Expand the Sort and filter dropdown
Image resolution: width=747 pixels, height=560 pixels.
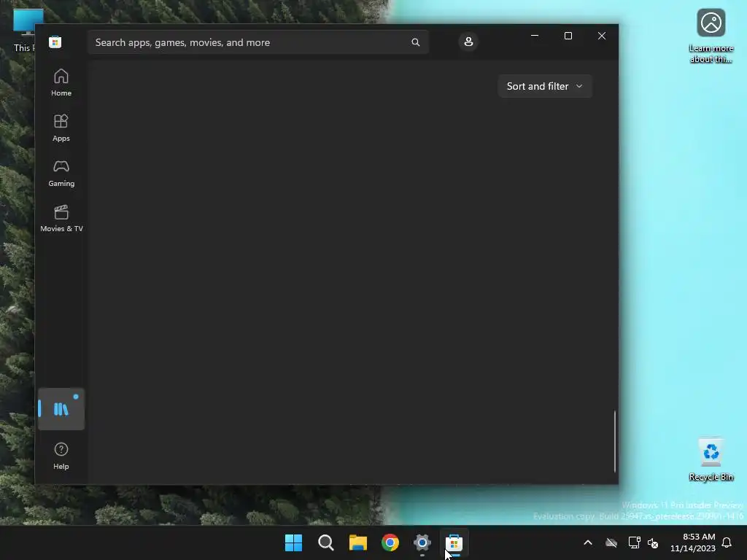coord(545,86)
